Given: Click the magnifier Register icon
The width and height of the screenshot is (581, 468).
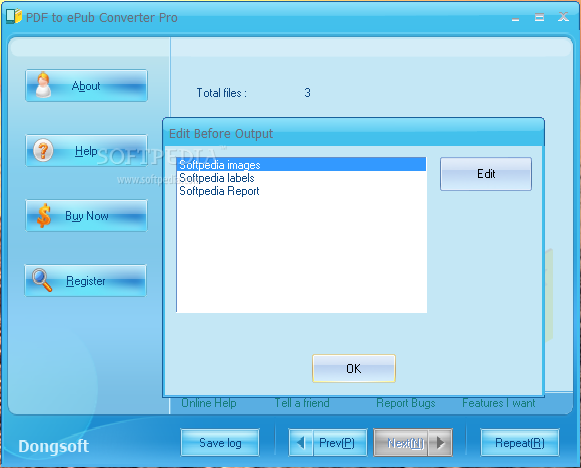Looking at the screenshot, I should [x=42, y=280].
